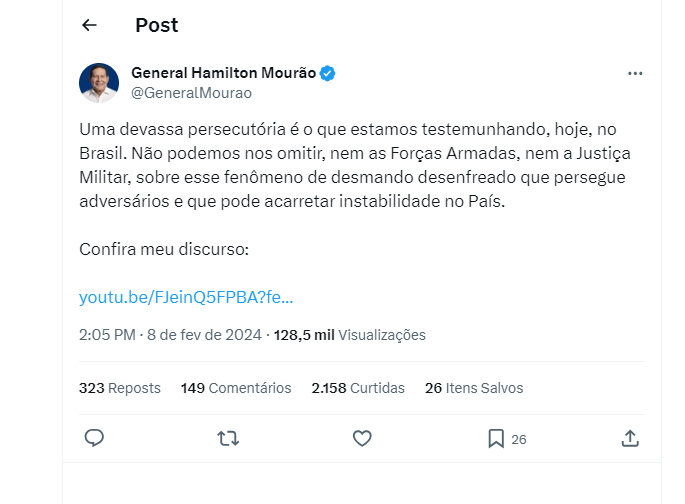Viewport: 685px width, 504px height.
Task: Open General Hamilton Mourão's profile picture
Action: pos(99,82)
